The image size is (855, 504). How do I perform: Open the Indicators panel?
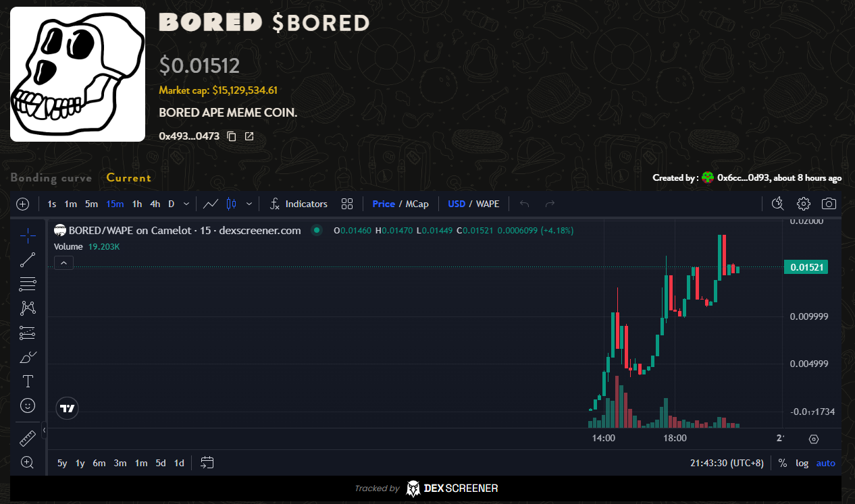click(x=298, y=204)
